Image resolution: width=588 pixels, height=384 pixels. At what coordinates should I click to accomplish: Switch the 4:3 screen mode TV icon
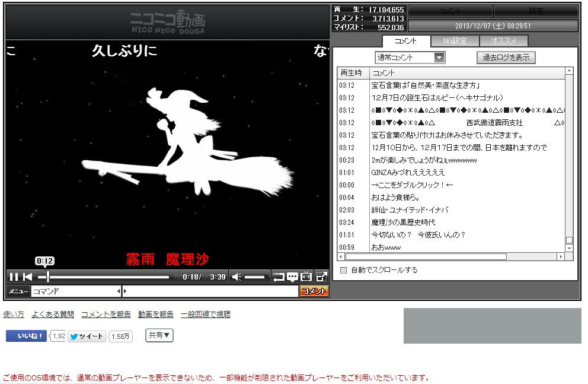click(x=306, y=277)
